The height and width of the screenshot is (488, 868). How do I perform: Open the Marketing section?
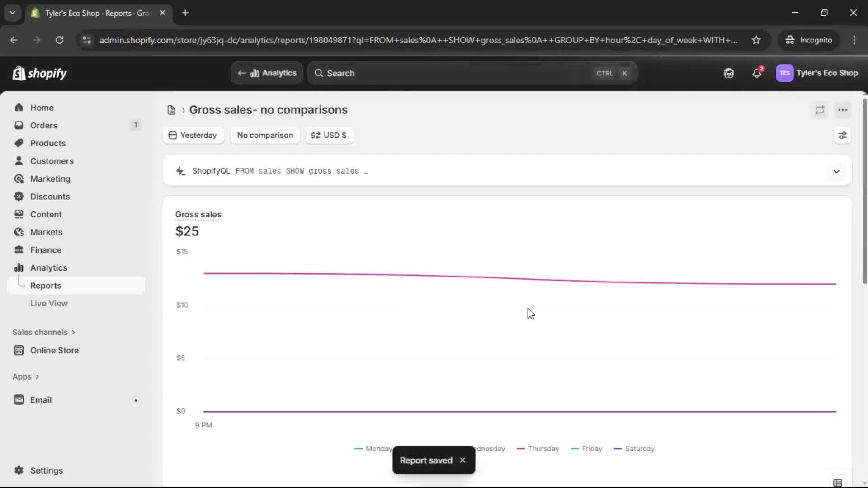pyautogui.click(x=50, y=178)
